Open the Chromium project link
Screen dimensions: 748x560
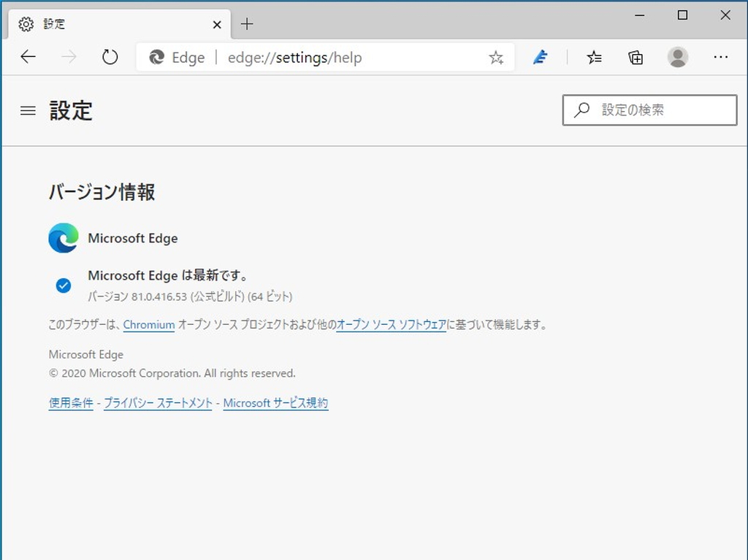149,324
